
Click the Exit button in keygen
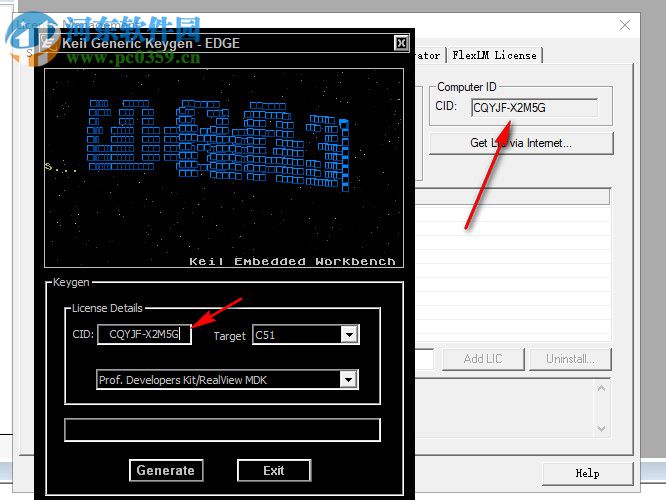click(274, 470)
